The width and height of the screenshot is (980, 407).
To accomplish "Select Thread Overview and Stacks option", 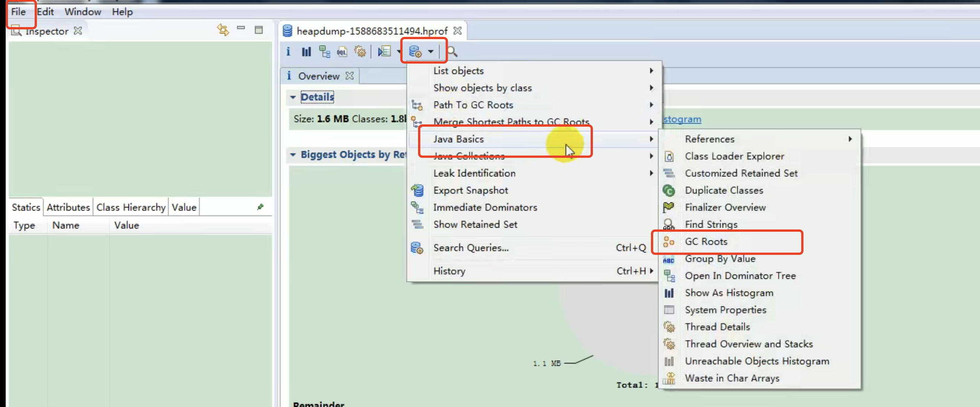I will [x=749, y=343].
